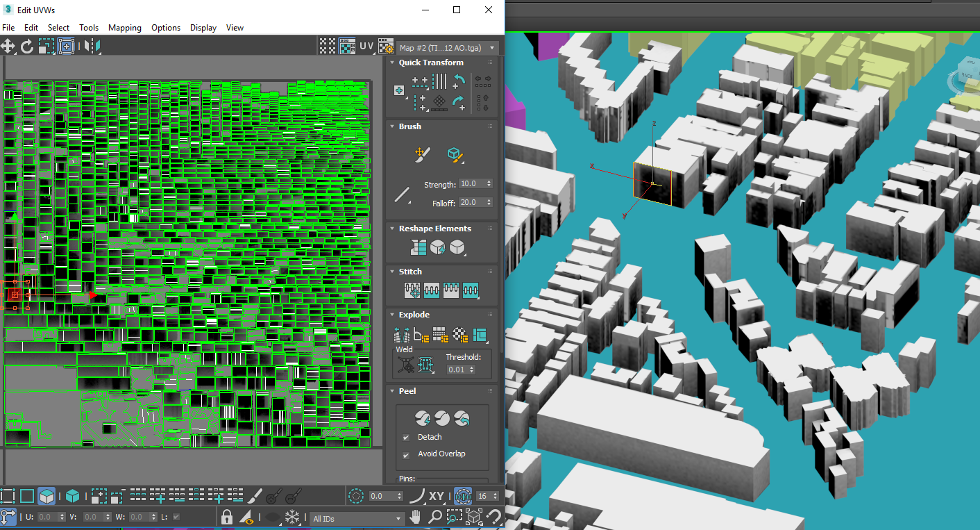Select the Edge sub-object mode icon
Image resolution: width=980 pixels, height=530 pixels.
pyautogui.click(x=27, y=496)
